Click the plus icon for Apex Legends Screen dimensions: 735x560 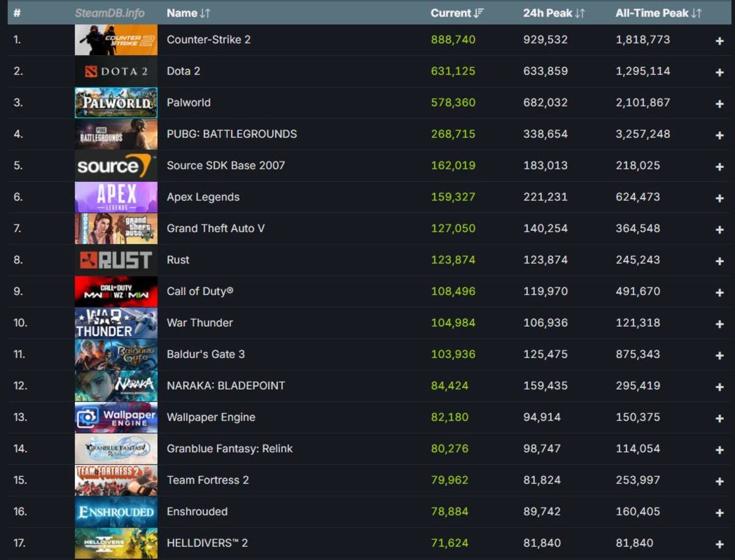720,198
